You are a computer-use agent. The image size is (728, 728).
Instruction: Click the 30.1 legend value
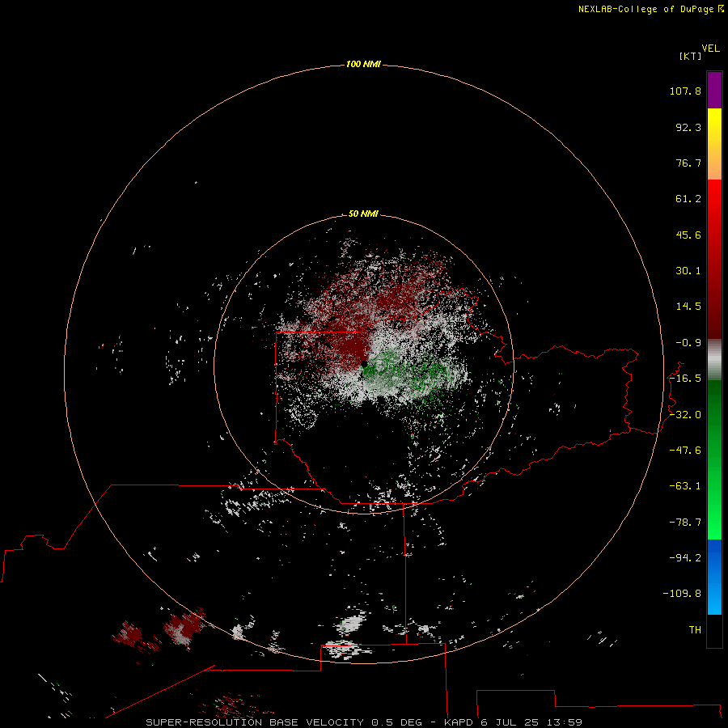(688, 271)
